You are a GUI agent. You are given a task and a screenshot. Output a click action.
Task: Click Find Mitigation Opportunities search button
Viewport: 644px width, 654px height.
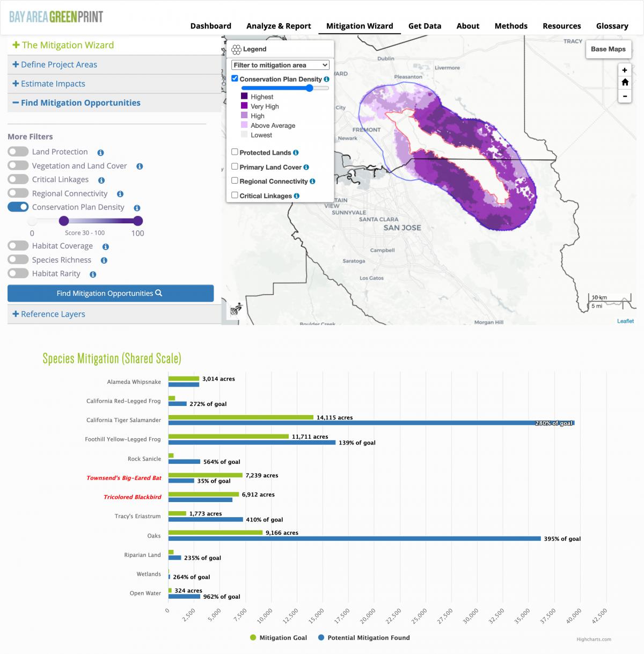point(111,293)
